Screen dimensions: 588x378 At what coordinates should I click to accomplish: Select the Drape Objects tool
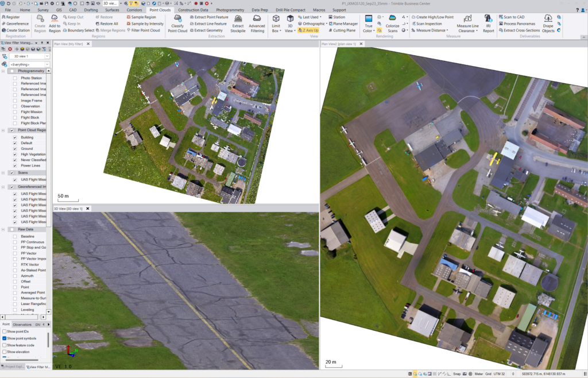548,24
